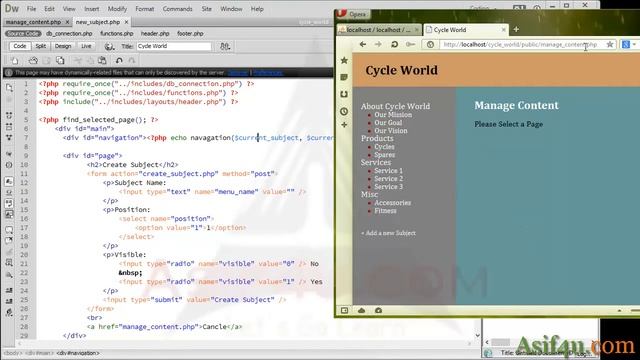This screenshot has height=360, width=640.
Task: Click the Fitness link under Misc
Action: point(385,211)
